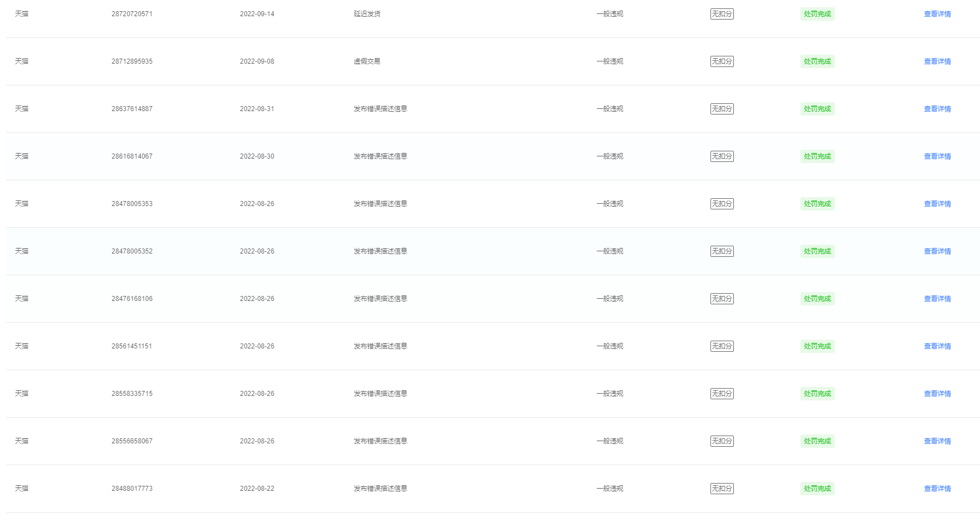Screen dimensions: 980x521
Task: Select record number 28712895935
Action: (132, 61)
